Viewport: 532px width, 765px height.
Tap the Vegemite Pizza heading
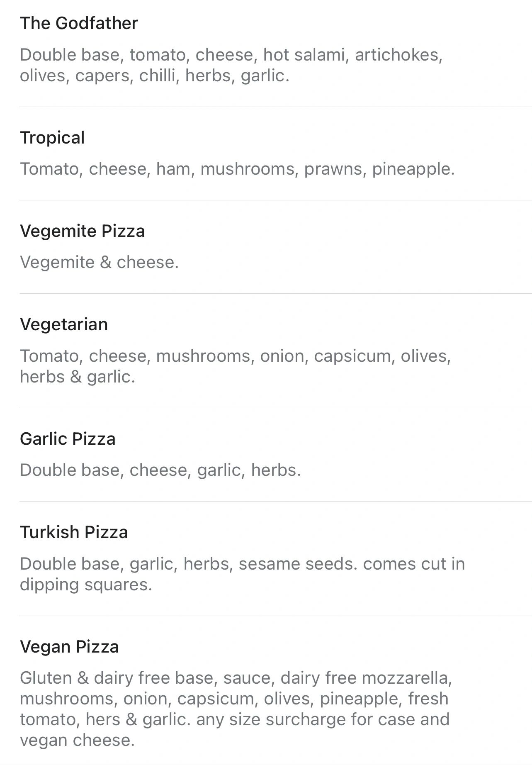83,231
